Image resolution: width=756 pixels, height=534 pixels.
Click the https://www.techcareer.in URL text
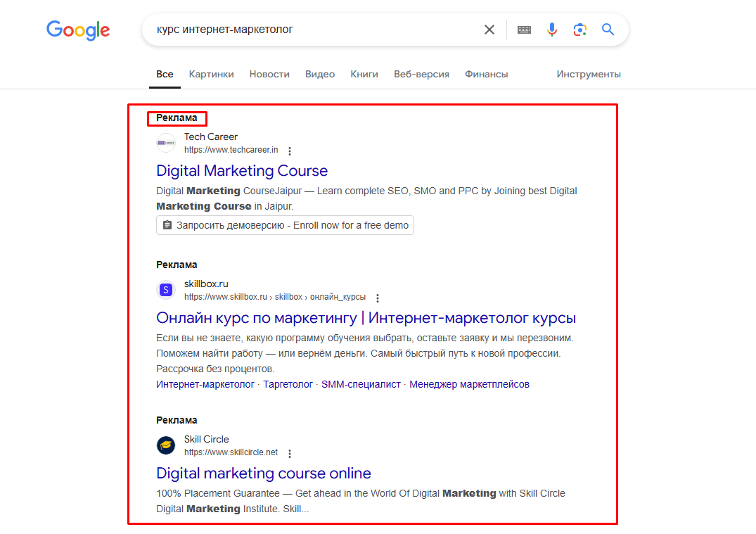231,150
